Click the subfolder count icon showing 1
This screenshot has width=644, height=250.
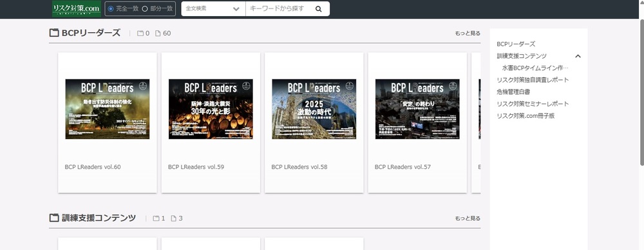click(156, 218)
